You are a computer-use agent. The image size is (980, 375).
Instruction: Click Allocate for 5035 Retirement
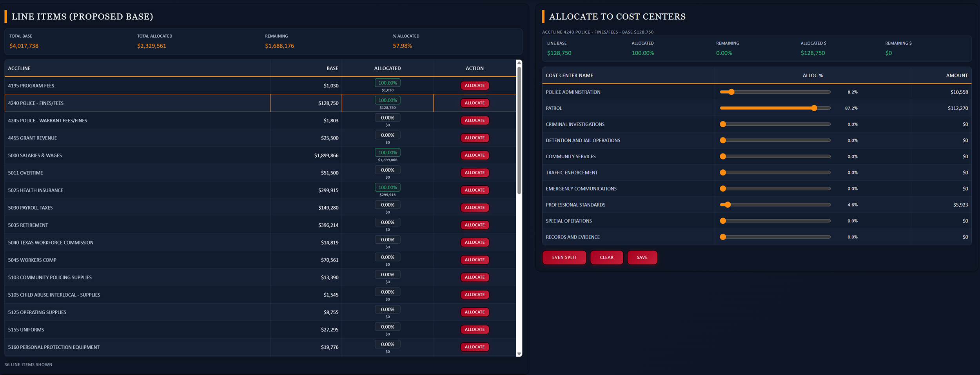pos(474,225)
